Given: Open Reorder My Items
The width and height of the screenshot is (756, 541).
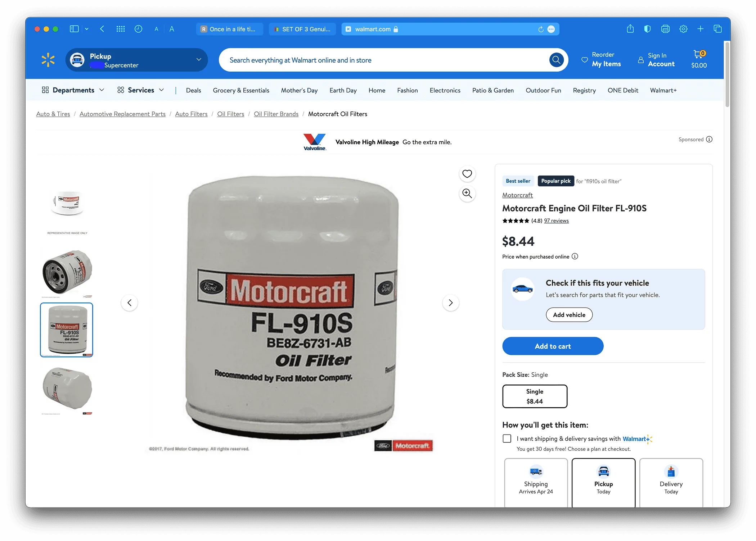Looking at the screenshot, I should (x=601, y=59).
